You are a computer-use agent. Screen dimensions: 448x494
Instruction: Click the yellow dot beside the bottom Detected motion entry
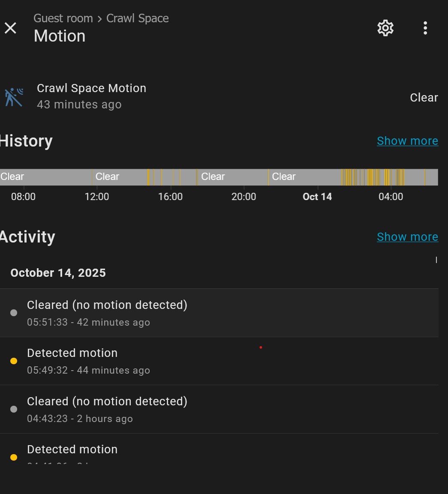click(x=14, y=457)
